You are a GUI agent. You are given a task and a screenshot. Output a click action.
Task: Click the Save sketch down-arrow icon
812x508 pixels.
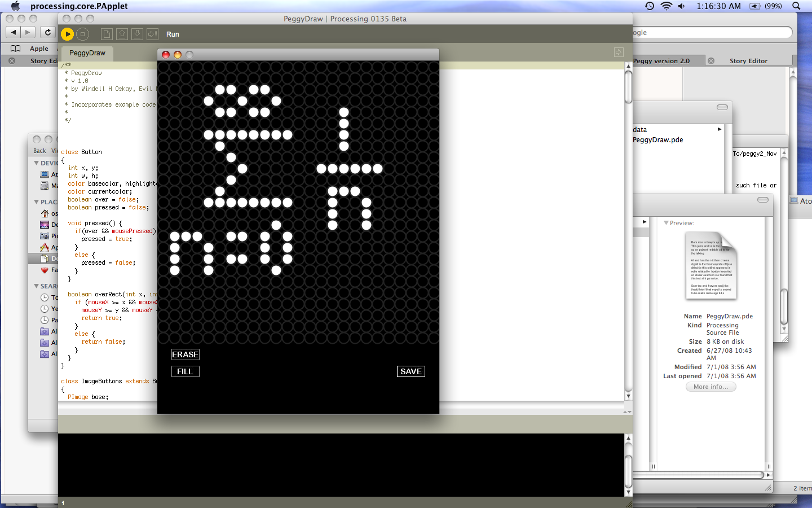click(x=137, y=34)
